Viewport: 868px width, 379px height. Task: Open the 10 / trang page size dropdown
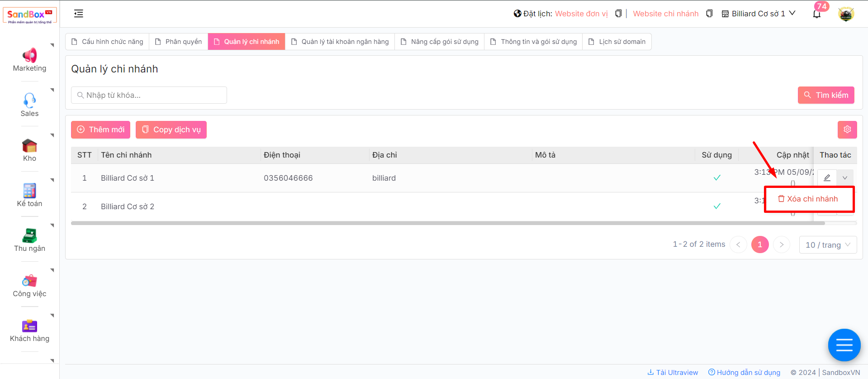(x=827, y=245)
